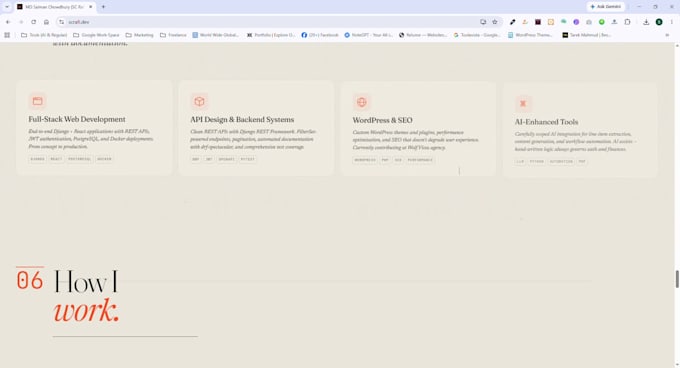Click the 06 section number
This screenshot has width=680, height=368.
[x=30, y=280]
